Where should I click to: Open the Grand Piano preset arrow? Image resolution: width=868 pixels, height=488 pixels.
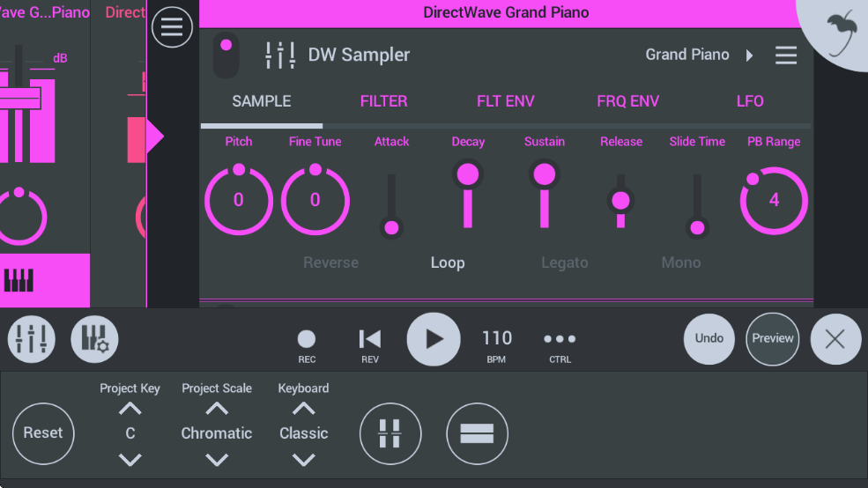point(750,55)
